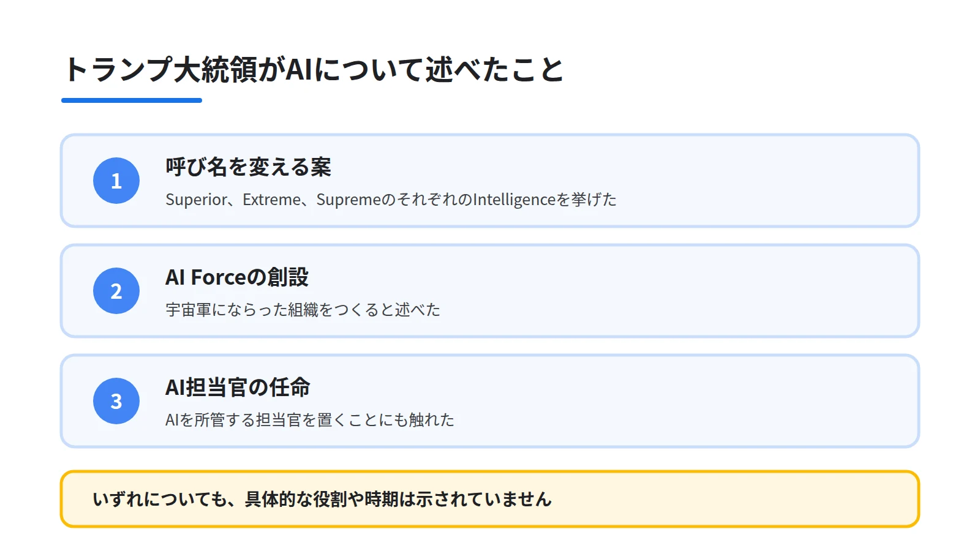
Task: Click the word Extreme in the first description
Action: [271, 200]
